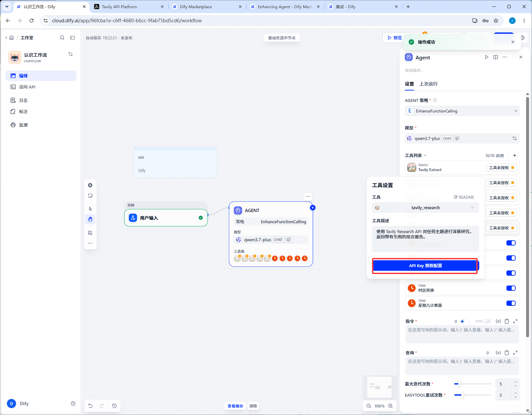Click the 指令 prompt input field
Image resolution: width=532 pixels, height=415 pixels.
[x=462, y=334]
